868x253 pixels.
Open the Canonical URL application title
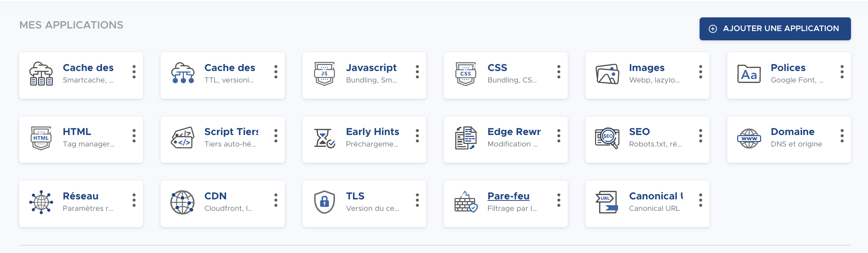(656, 196)
